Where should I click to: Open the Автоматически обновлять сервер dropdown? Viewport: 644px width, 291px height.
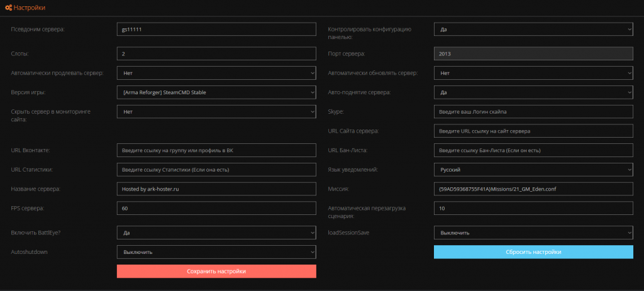(x=533, y=73)
